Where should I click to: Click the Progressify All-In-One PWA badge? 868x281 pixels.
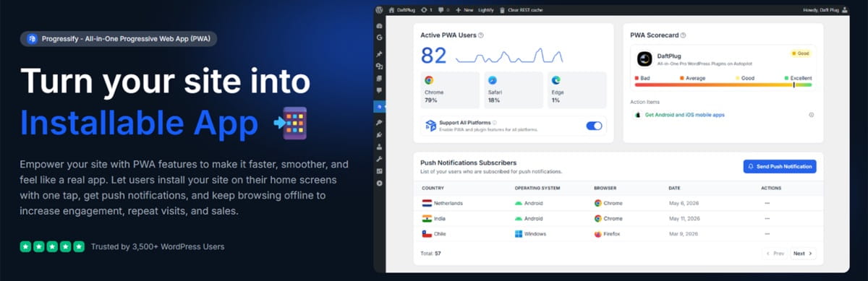[119, 39]
